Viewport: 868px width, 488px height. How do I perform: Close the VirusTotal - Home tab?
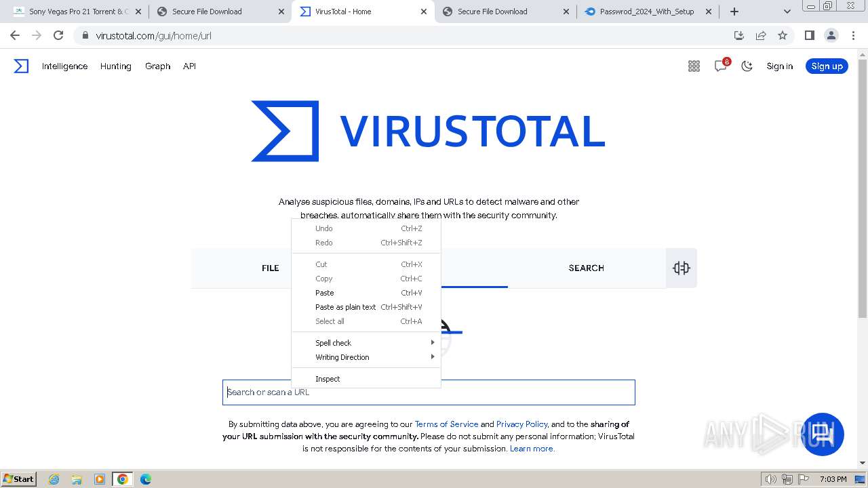(x=424, y=12)
